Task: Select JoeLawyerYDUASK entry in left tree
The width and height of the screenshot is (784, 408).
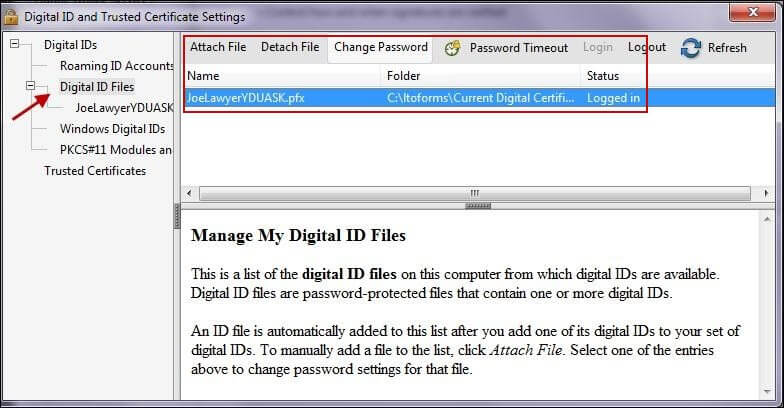Action: (124, 108)
